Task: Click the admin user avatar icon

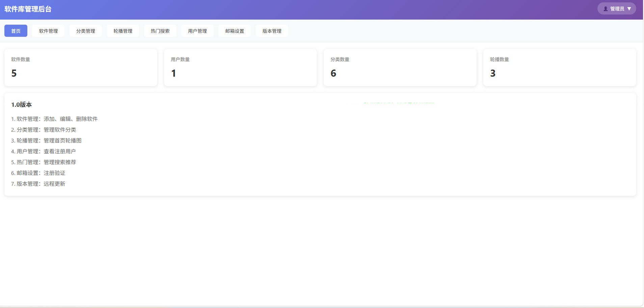Action: tap(606, 8)
